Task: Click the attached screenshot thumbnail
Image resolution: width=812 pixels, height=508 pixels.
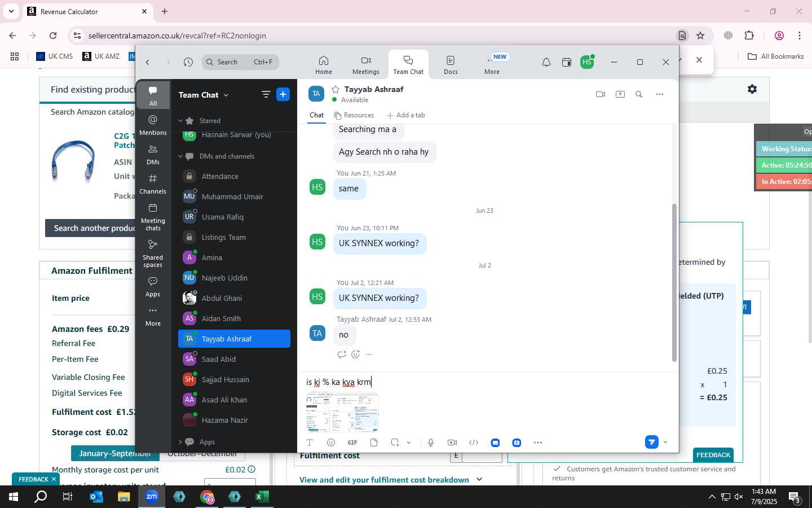Action: 342,413
